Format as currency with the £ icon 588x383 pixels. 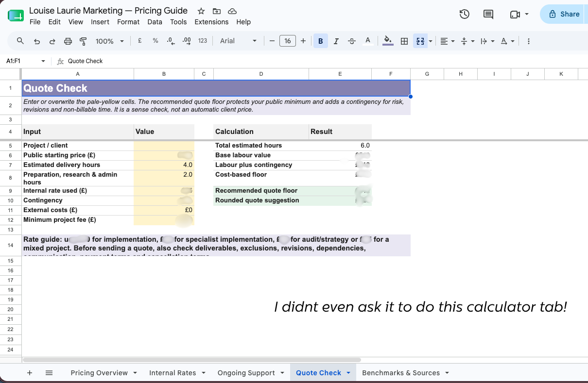140,41
